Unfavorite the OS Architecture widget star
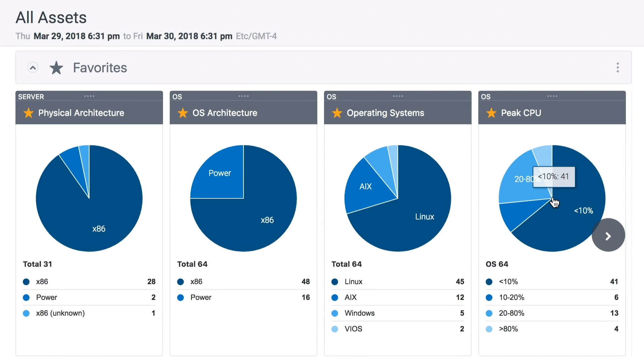The height and width of the screenshot is (362, 644). pos(183,113)
